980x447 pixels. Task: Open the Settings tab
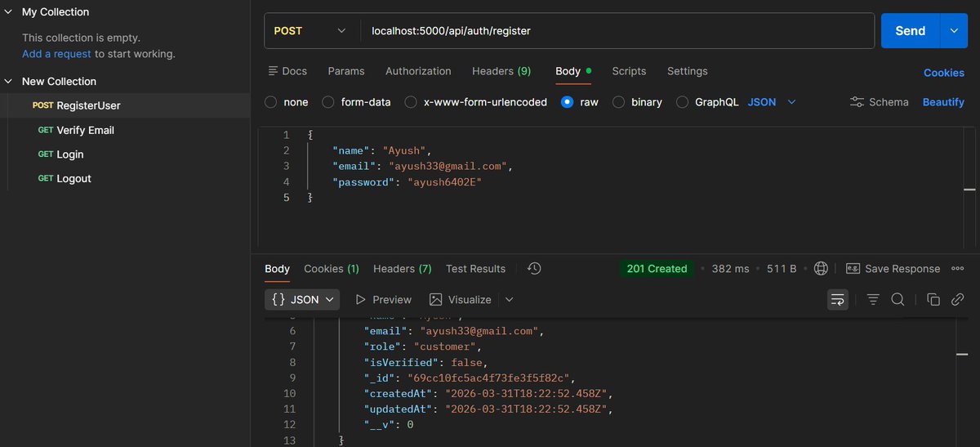(x=688, y=71)
